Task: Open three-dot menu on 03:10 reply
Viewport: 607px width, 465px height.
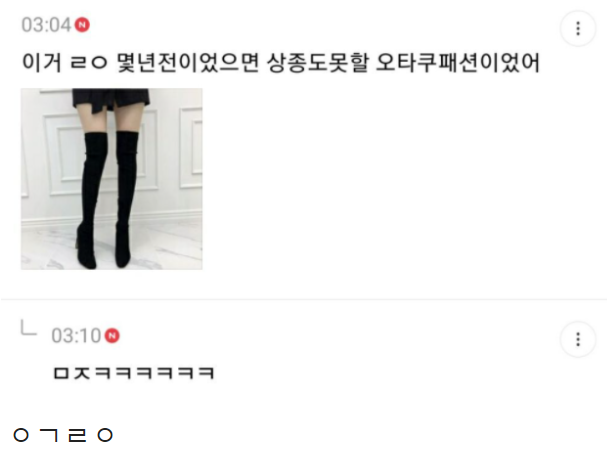Action: coord(578,340)
